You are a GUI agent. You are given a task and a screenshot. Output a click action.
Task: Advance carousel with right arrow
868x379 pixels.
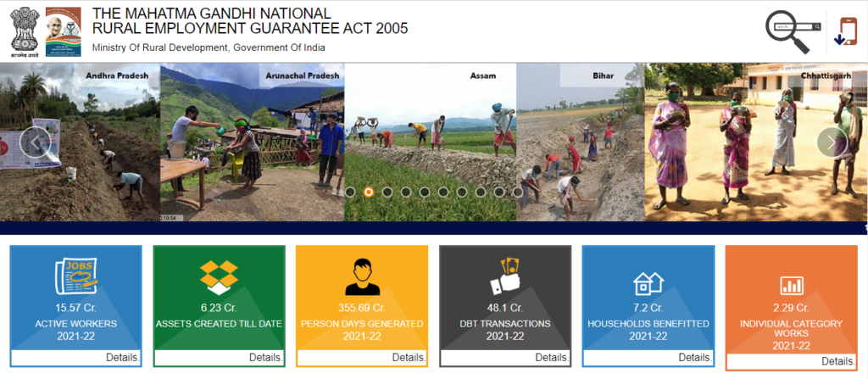(832, 142)
